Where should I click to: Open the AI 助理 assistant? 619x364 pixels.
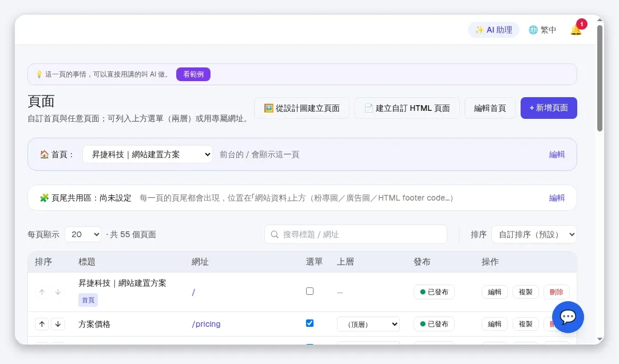click(x=494, y=30)
